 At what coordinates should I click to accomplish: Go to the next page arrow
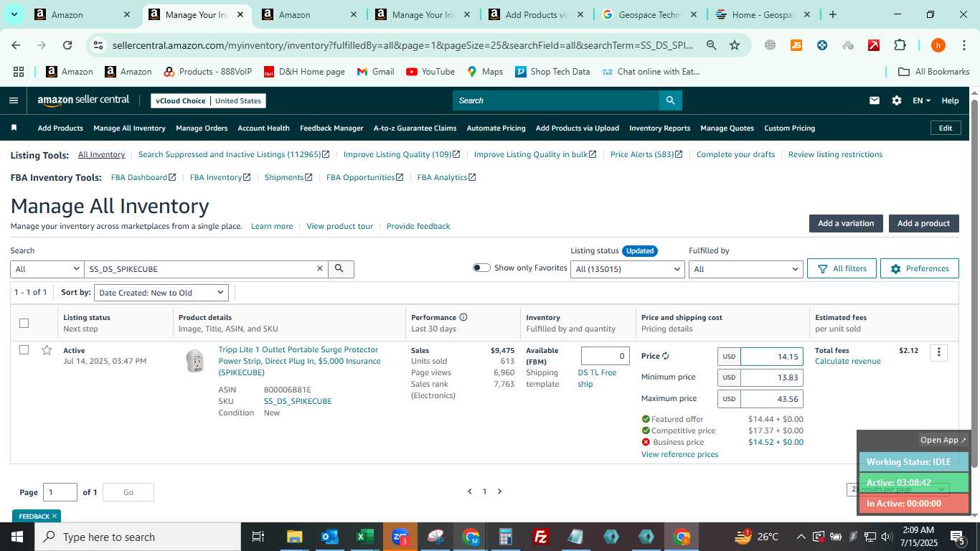click(x=499, y=491)
